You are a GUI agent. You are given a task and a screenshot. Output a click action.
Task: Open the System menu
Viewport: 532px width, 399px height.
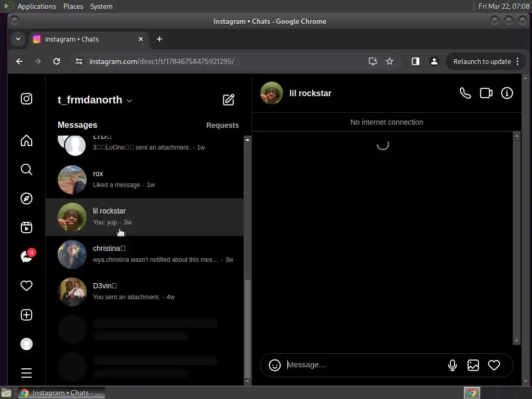point(101,6)
